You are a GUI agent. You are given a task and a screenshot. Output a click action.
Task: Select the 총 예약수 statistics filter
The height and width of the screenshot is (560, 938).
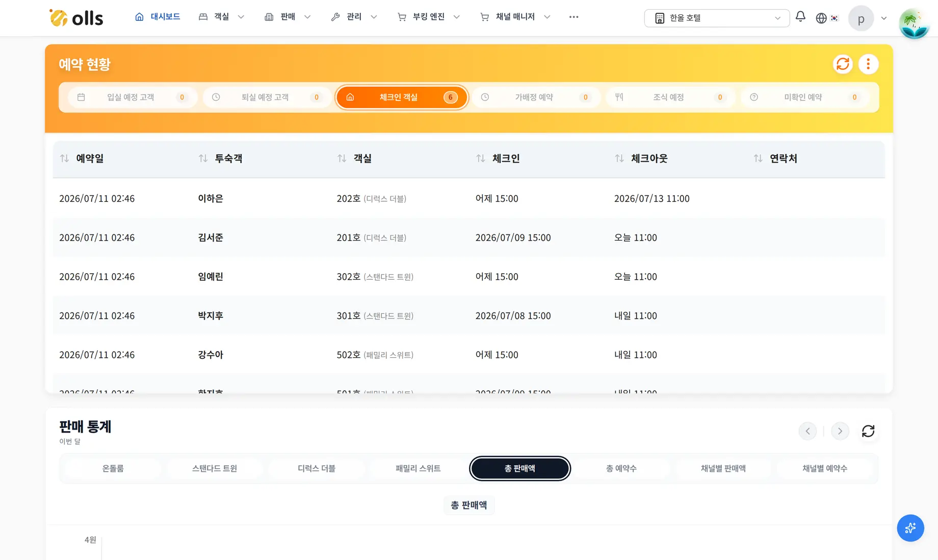pyautogui.click(x=621, y=468)
